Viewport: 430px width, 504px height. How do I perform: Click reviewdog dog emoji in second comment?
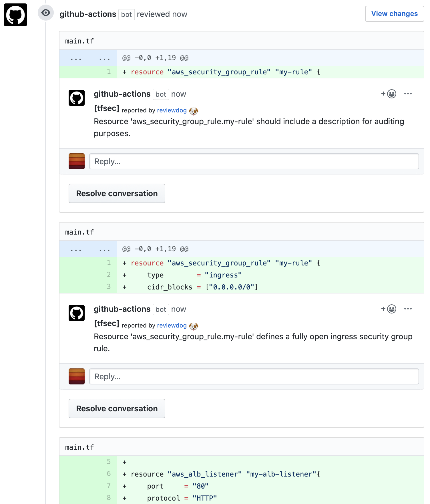coord(194,326)
